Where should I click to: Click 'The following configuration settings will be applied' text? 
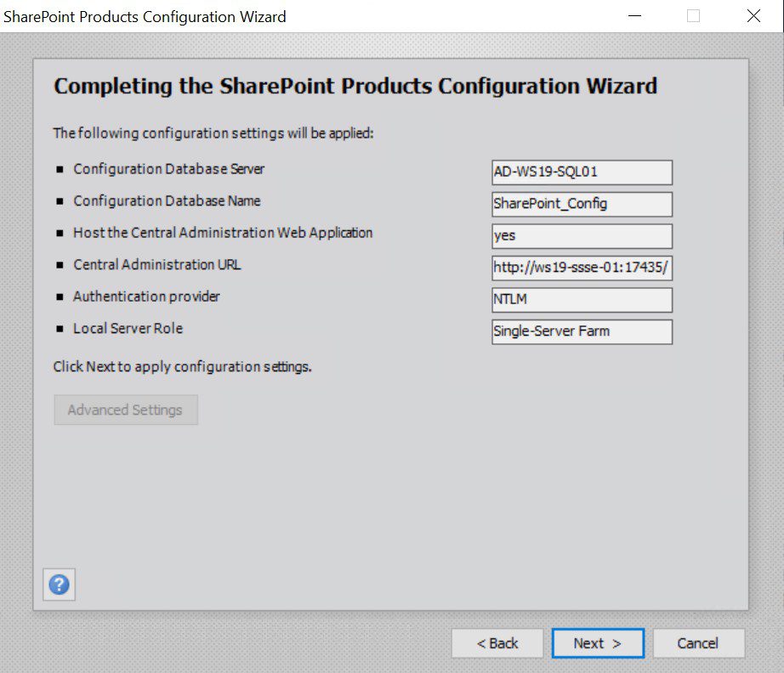pos(213,133)
